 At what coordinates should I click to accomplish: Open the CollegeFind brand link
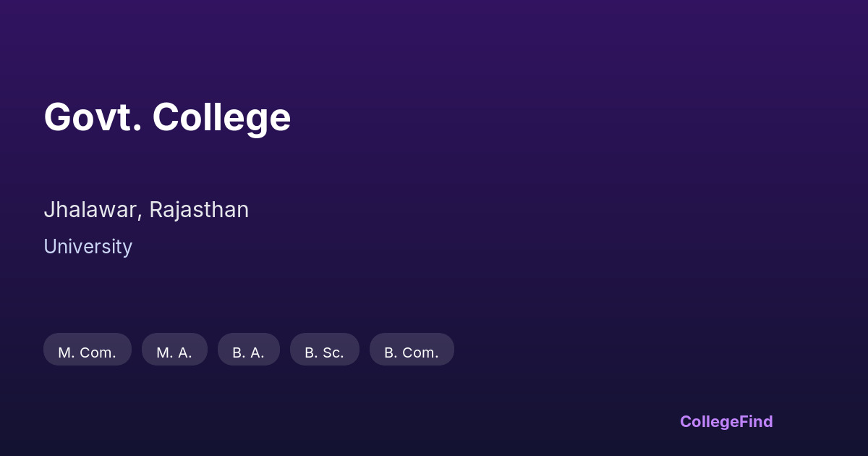click(x=726, y=421)
